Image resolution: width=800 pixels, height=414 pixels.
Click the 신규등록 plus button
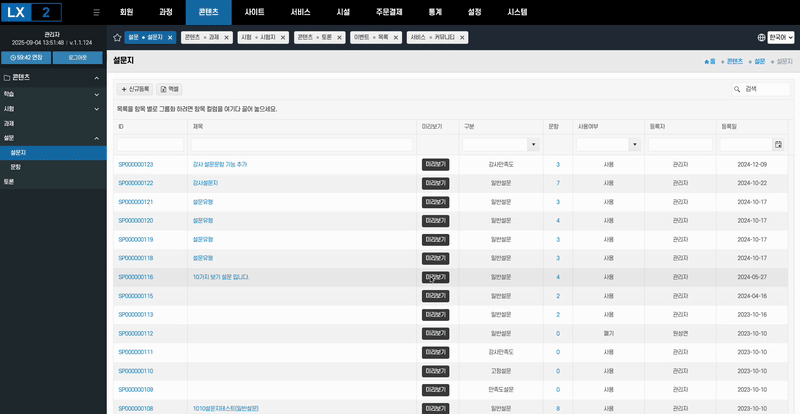[136, 89]
